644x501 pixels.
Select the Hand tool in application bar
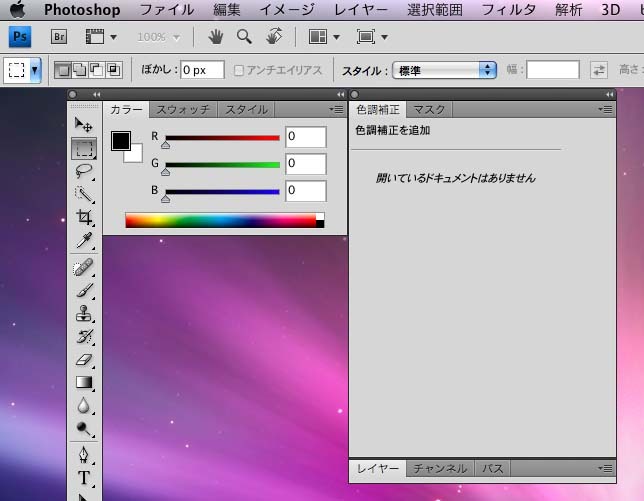[x=215, y=37]
